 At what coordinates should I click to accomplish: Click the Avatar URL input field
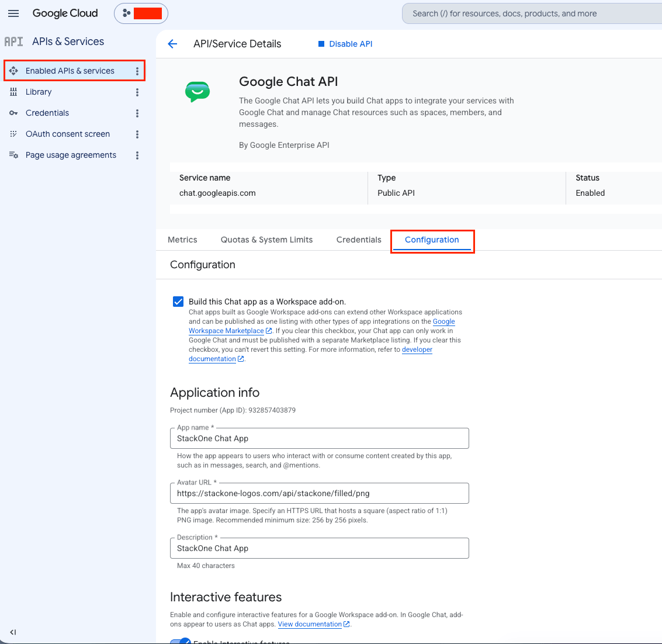point(320,493)
